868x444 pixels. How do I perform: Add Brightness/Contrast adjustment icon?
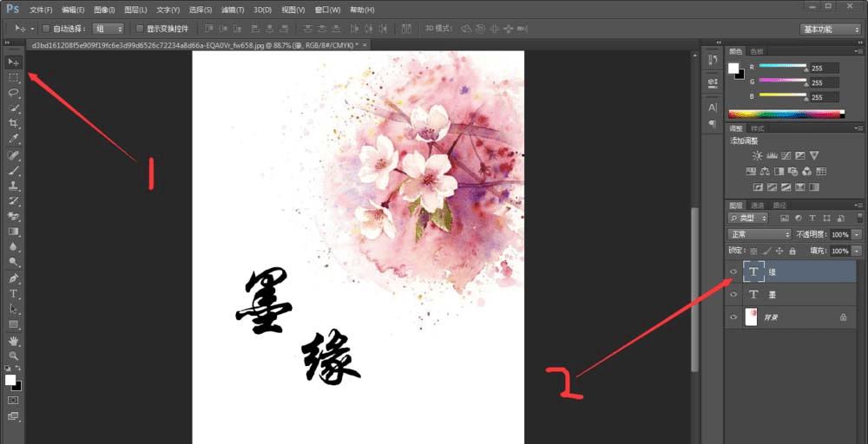pos(757,156)
